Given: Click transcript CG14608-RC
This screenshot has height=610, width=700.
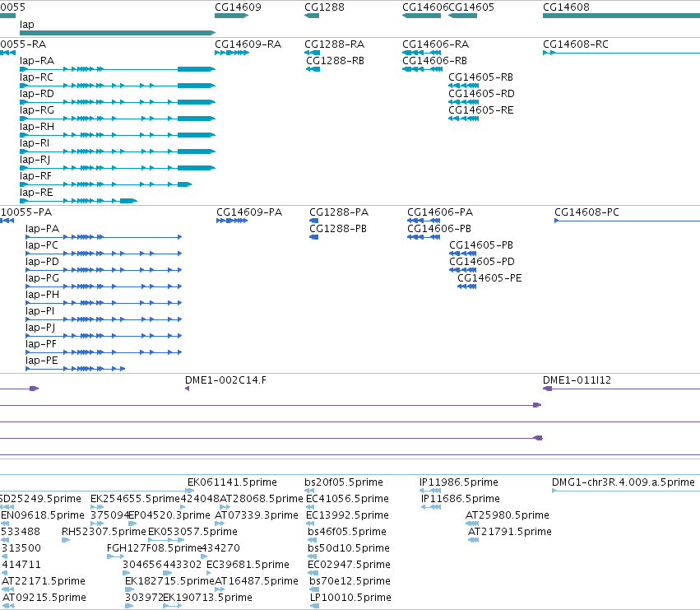Looking at the screenshot, I should [x=576, y=44].
